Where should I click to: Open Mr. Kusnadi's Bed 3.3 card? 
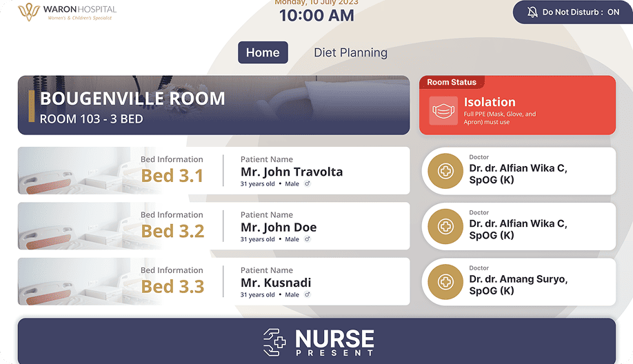[x=214, y=281]
